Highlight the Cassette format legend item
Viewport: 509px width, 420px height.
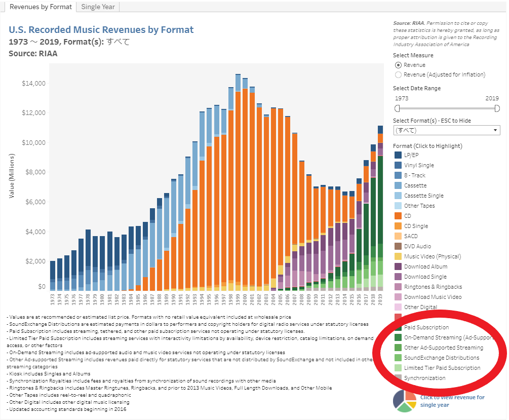[x=415, y=185]
